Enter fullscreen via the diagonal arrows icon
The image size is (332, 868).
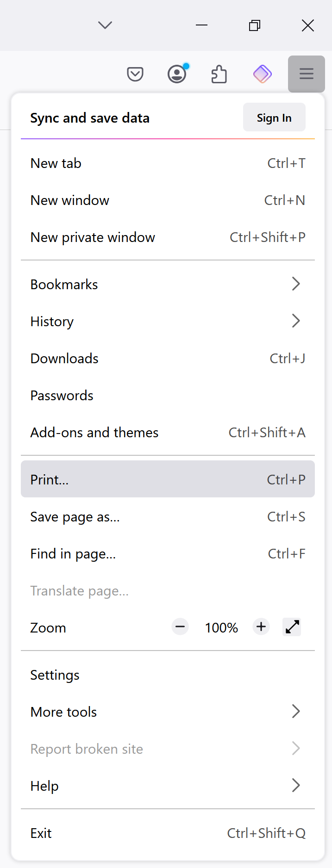click(292, 627)
